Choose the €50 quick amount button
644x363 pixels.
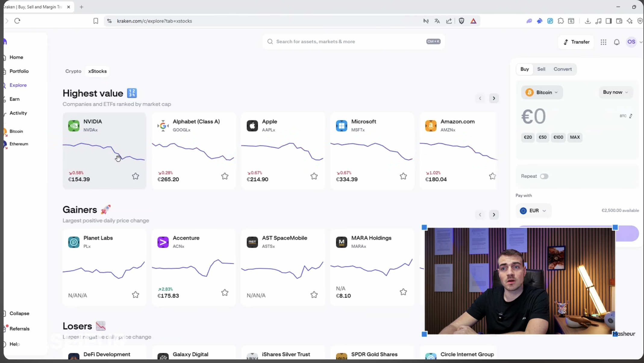click(542, 137)
